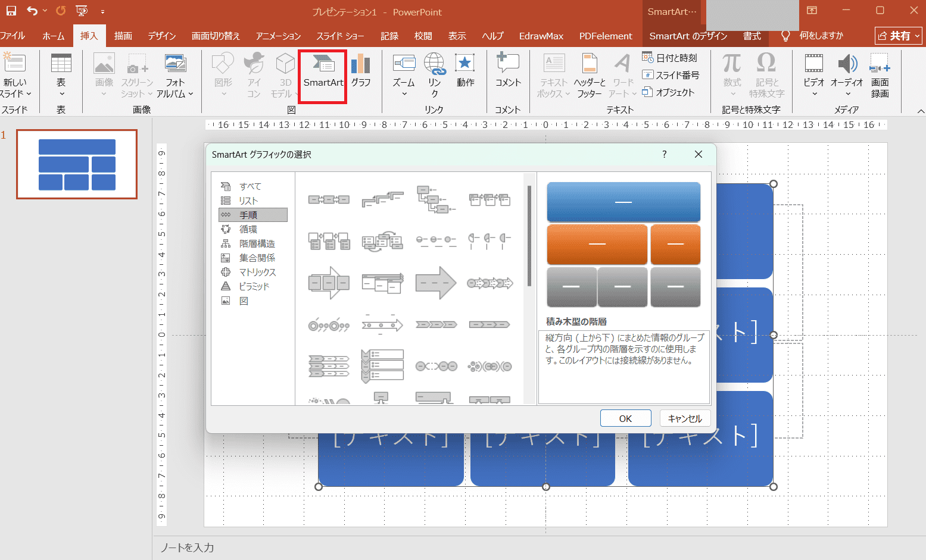Select ピラミッド category in list
Image resolution: width=926 pixels, height=560 pixels.
coord(254,286)
